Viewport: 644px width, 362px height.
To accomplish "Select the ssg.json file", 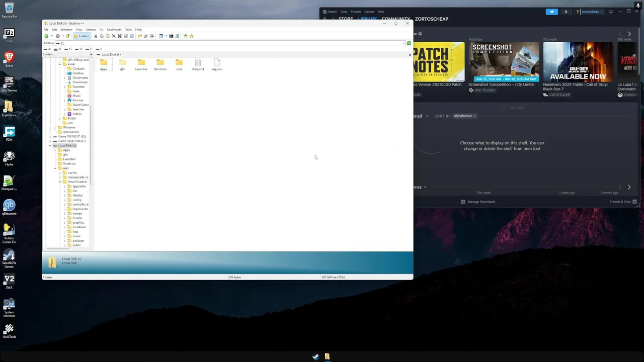I will tap(217, 64).
